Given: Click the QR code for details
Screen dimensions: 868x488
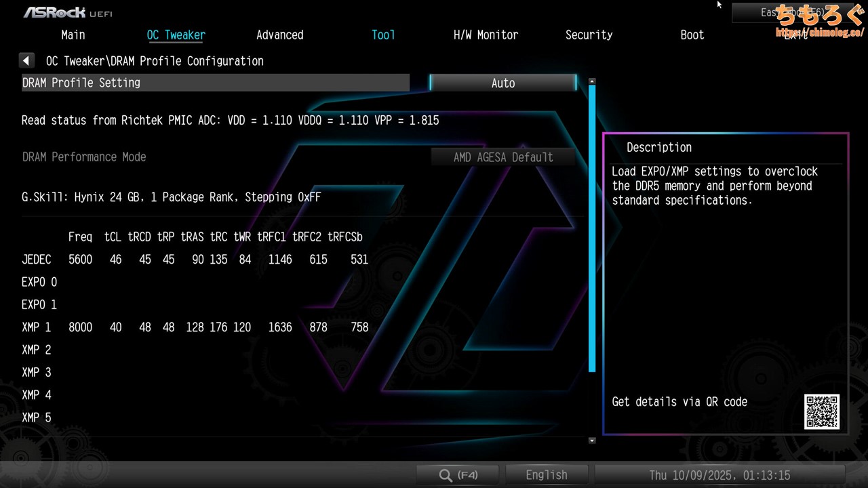Looking at the screenshot, I should 822,411.
